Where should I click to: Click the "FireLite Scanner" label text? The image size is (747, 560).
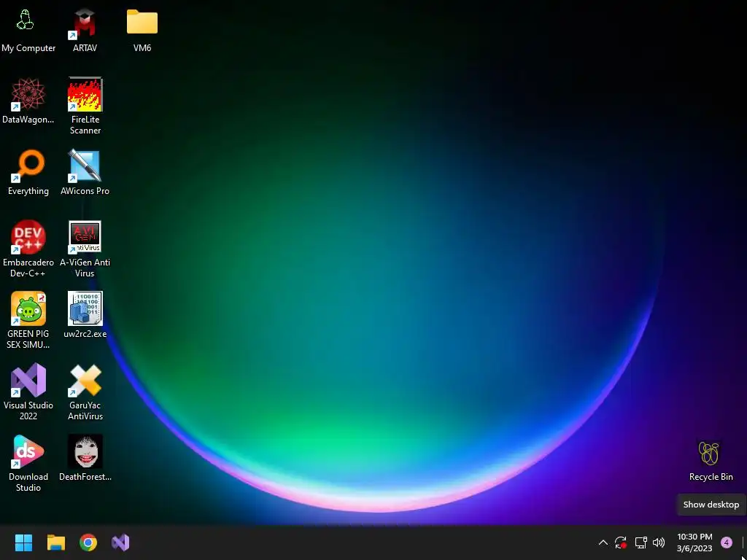pos(85,125)
